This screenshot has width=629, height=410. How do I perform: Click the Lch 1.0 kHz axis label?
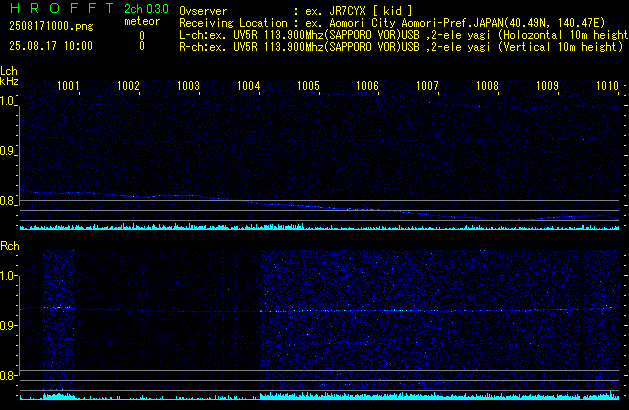(7, 101)
